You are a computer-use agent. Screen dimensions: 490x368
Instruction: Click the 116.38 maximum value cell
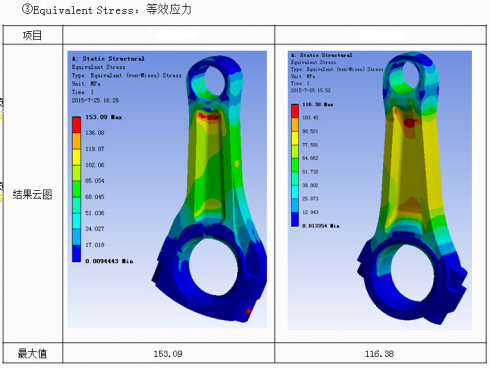pos(380,353)
